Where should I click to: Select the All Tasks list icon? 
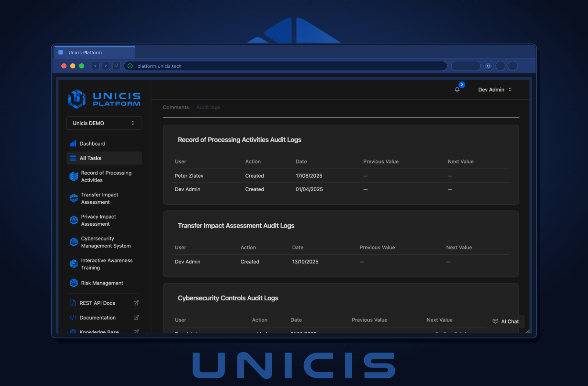tap(73, 158)
